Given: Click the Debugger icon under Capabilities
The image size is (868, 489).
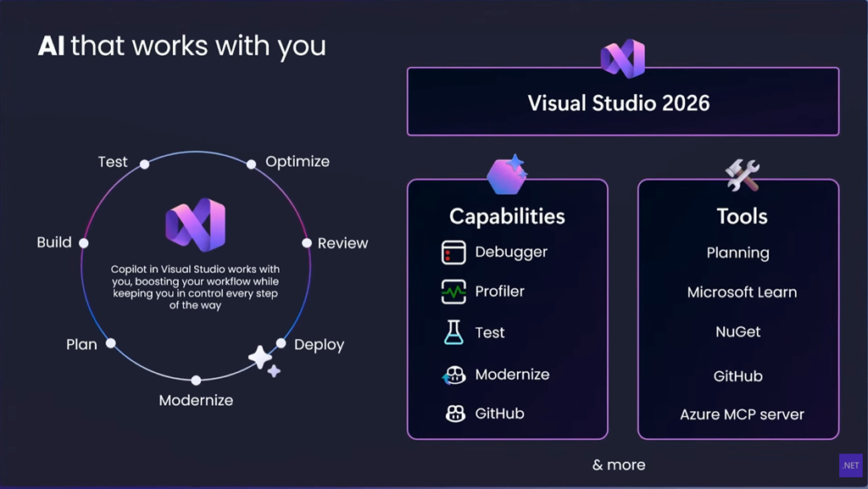Looking at the screenshot, I should (453, 253).
